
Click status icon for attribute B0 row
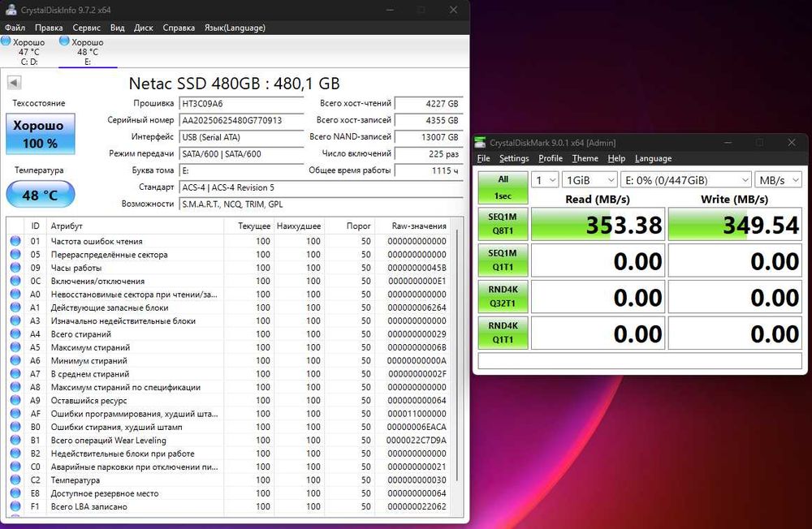[15, 427]
